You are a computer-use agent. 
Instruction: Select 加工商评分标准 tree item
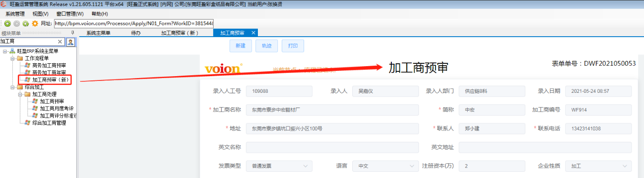point(58,116)
